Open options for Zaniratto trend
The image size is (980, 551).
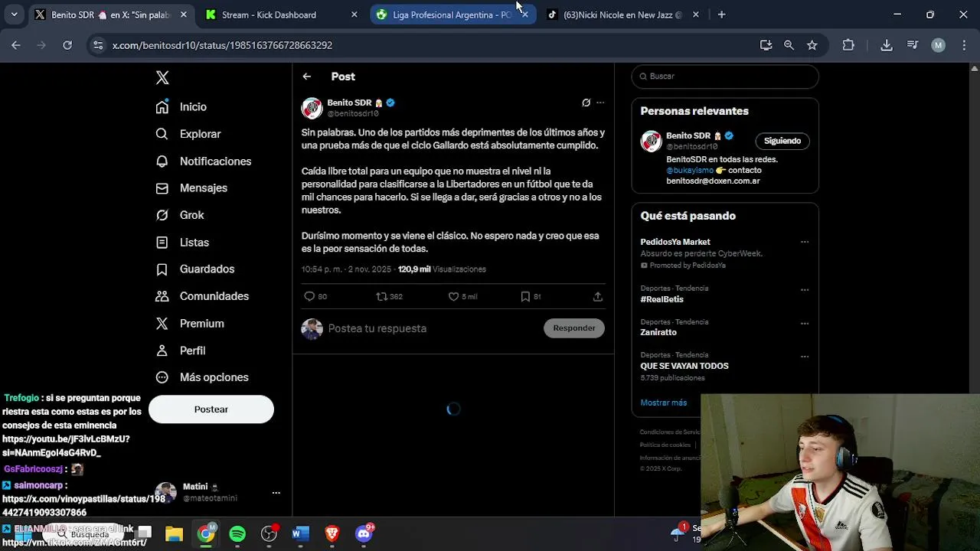point(804,324)
